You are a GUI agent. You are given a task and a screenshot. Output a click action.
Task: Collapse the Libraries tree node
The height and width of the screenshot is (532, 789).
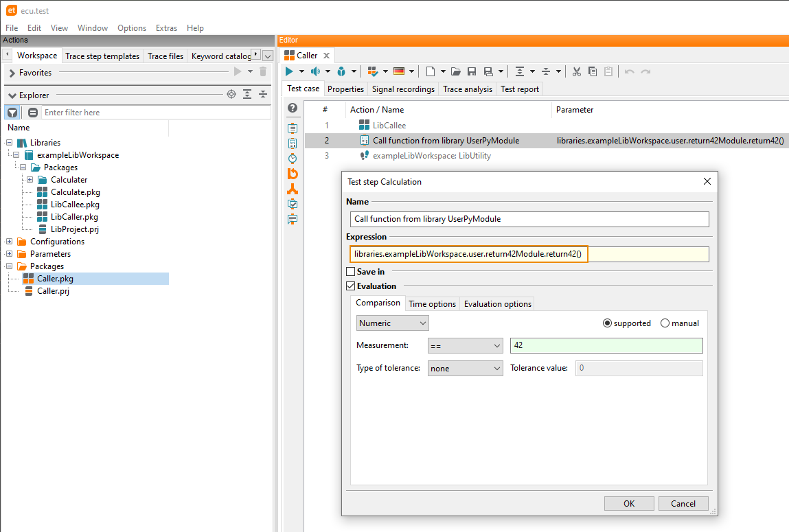9,143
